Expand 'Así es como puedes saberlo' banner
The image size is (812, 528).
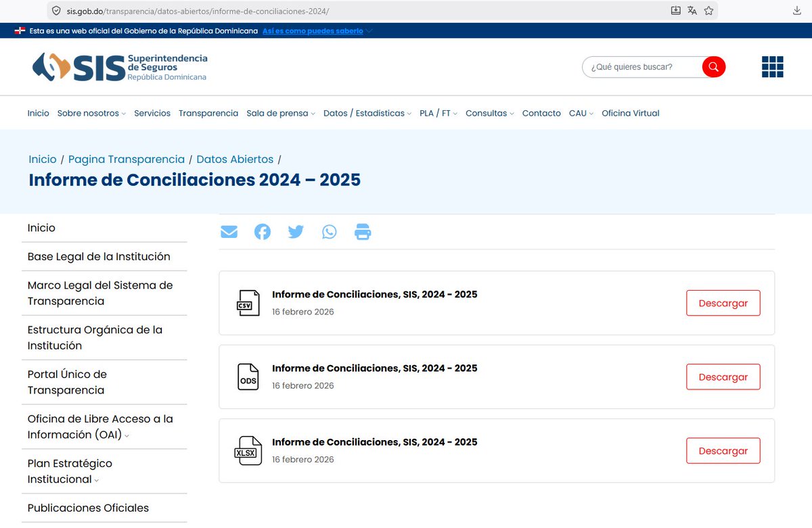point(317,31)
